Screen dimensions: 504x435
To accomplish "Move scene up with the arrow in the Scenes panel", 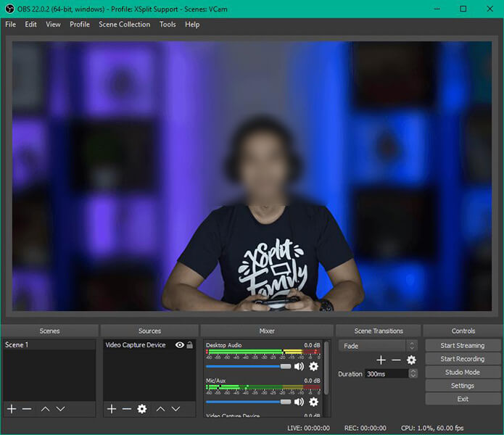I will (45, 409).
